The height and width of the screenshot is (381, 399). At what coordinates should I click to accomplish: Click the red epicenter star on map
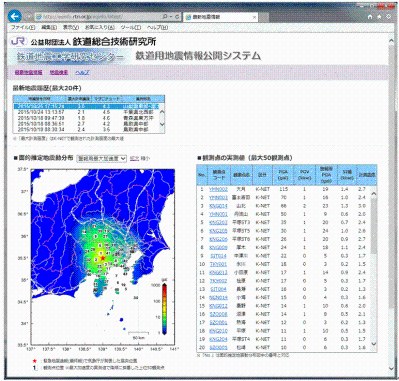103,258
